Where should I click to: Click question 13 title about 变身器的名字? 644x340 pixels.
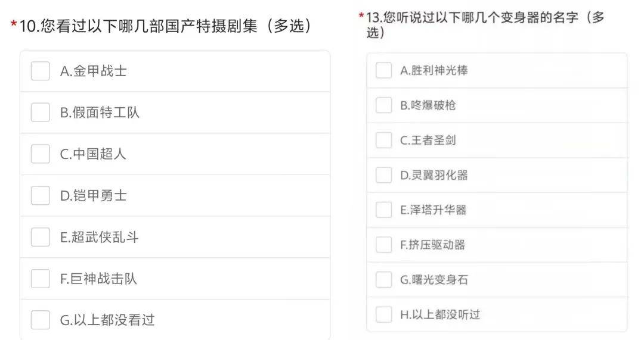coord(485,24)
